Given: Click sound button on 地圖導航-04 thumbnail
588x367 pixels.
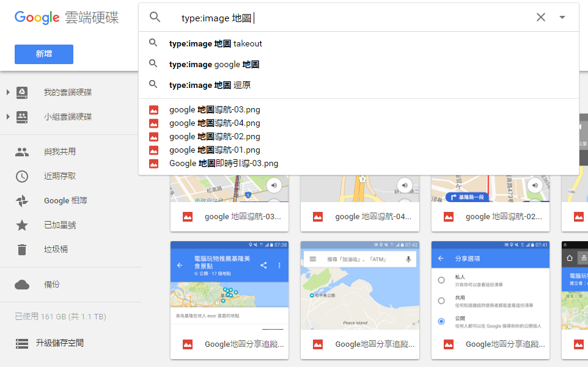Looking at the screenshot, I should coord(405,186).
